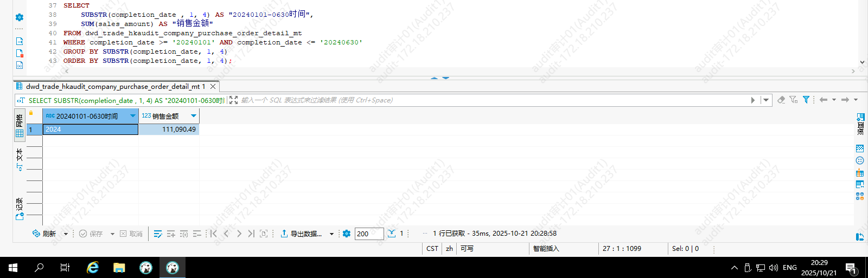Go to the last row of results
The image size is (868, 278).
pos(251,234)
